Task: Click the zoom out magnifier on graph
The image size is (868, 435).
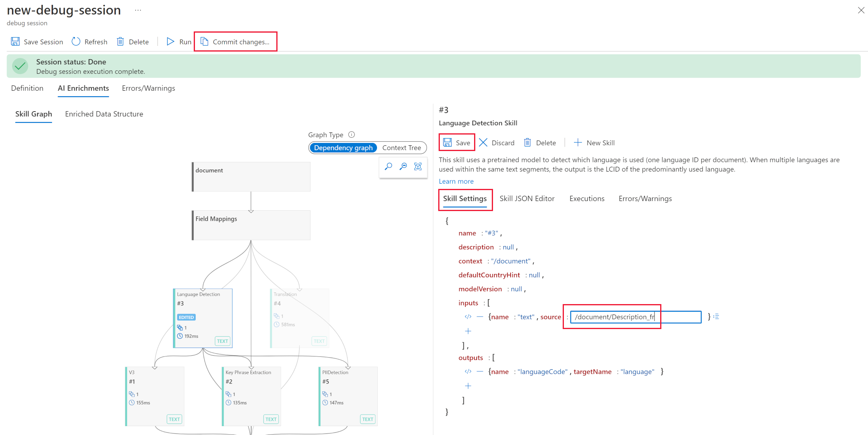Action: (403, 166)
